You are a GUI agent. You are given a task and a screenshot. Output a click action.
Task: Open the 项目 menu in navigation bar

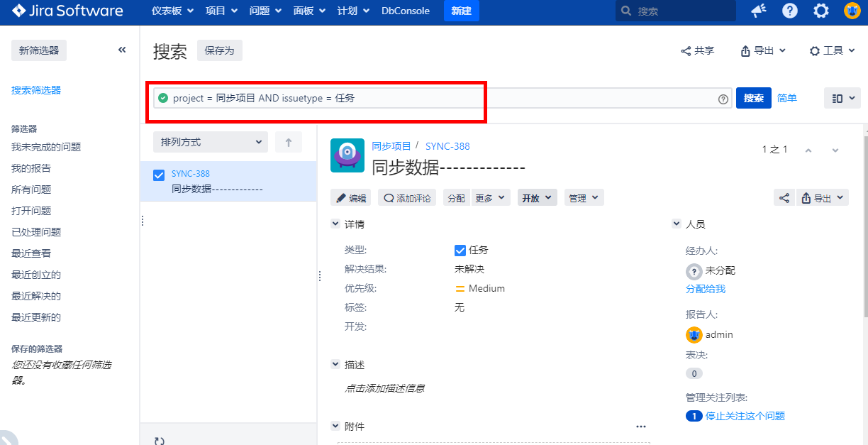[x=221, y=11]
